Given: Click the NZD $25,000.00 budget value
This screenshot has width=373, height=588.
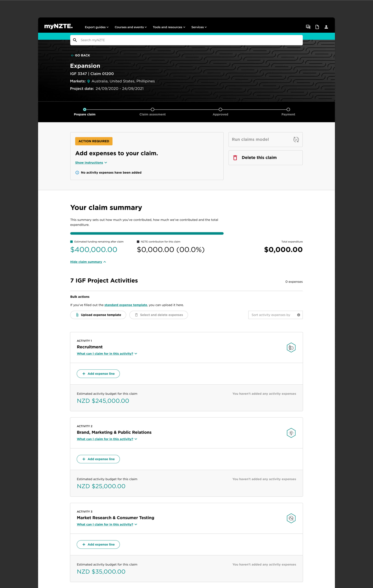Looking at the screenshot, I should tap(101, 486).
